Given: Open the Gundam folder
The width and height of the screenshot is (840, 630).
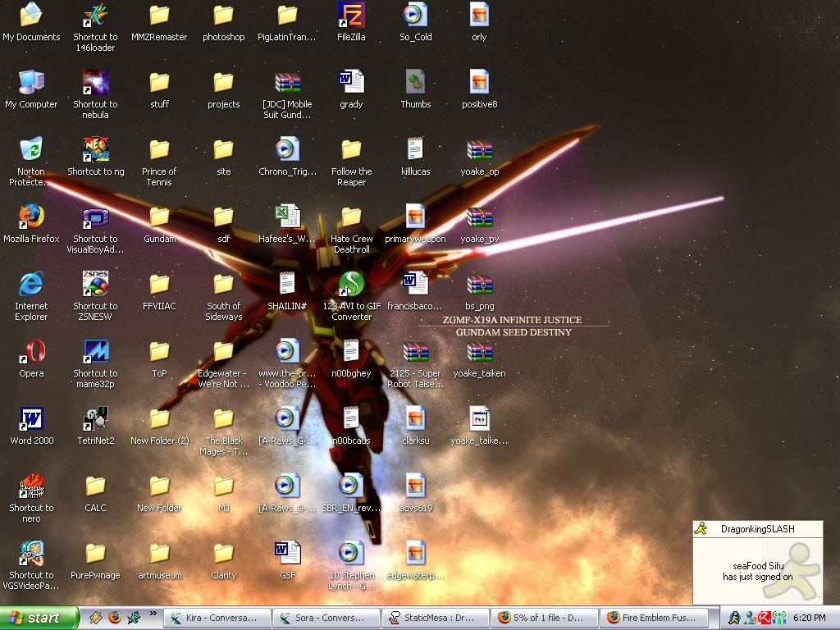Looking at the screenshot, I should (x=159, y=218).
